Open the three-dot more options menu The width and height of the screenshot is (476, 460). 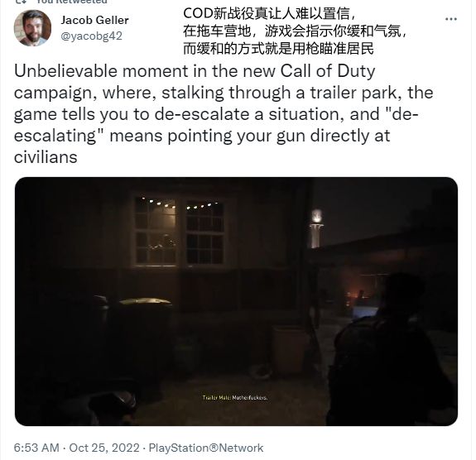[451, 19]
